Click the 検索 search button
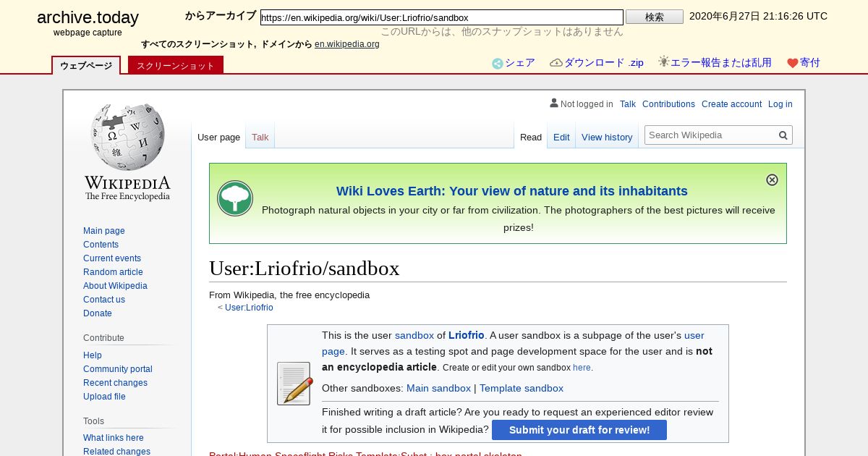The width and height of the screenshot is (868, 456). point(655,17)
